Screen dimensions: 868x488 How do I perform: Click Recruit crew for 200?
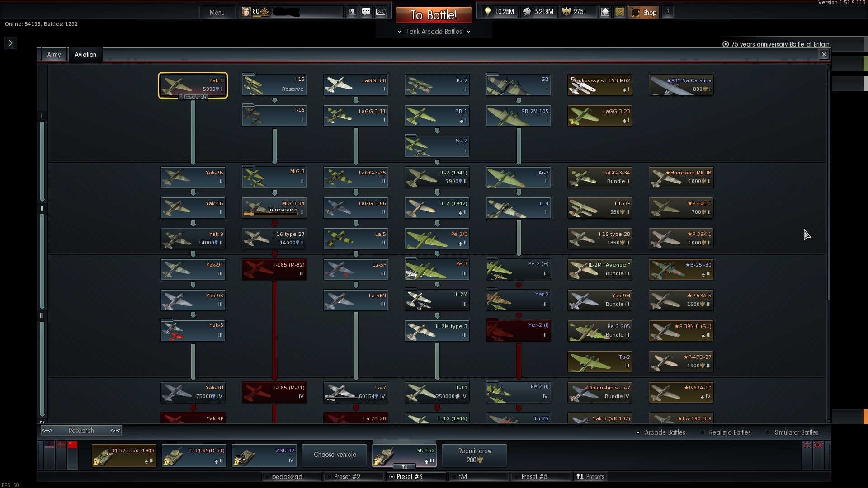(x=475, y=455)
